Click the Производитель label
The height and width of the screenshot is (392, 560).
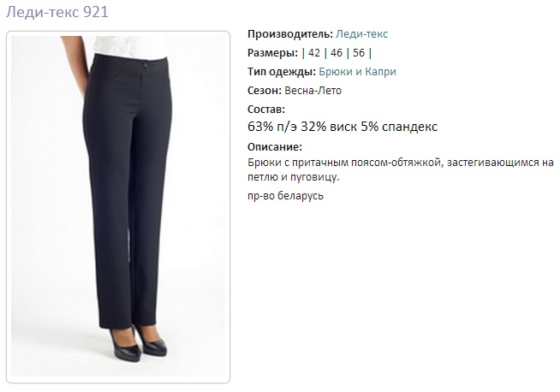[x=290, y=34]
